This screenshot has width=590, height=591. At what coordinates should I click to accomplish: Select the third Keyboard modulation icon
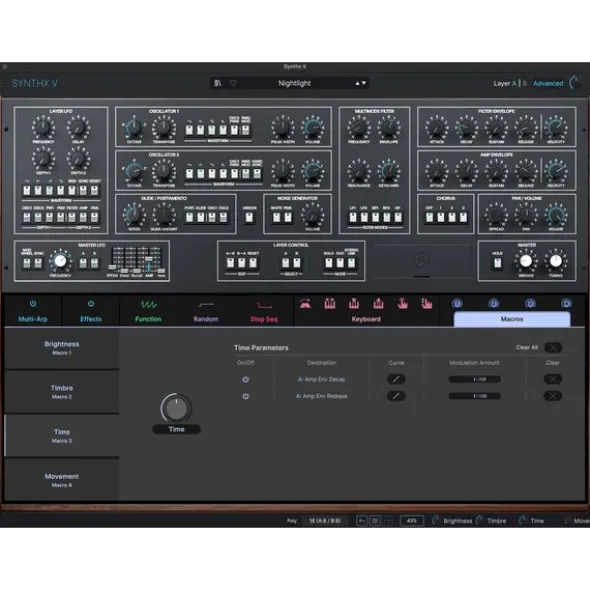tap(354, 303)
